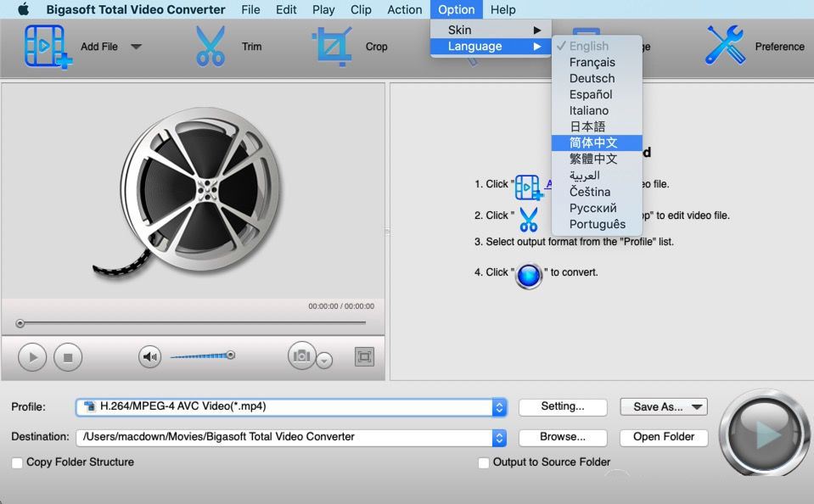Choose English in the Language list
This screenshot has width=814, height=504.
597,46
